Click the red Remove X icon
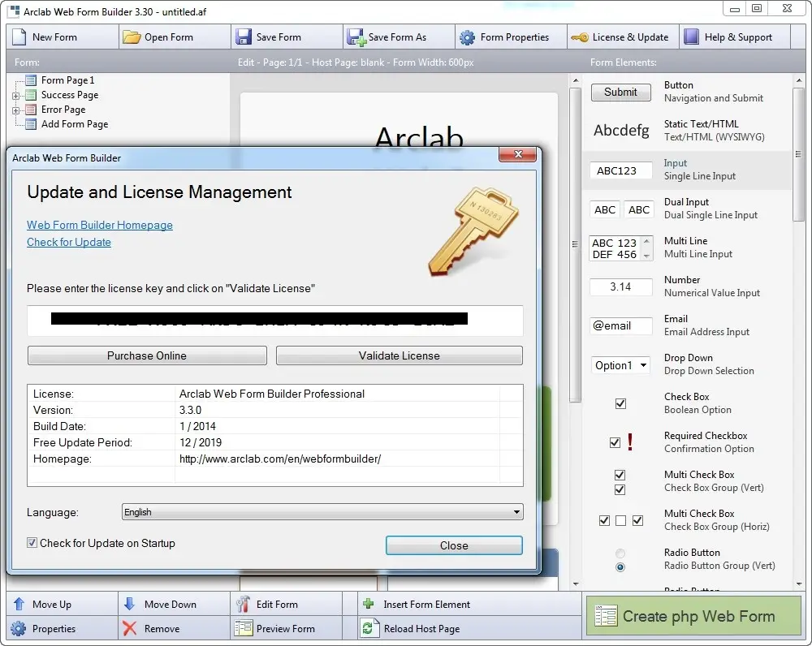Screen dimensions: 812x646 (129, 628)
